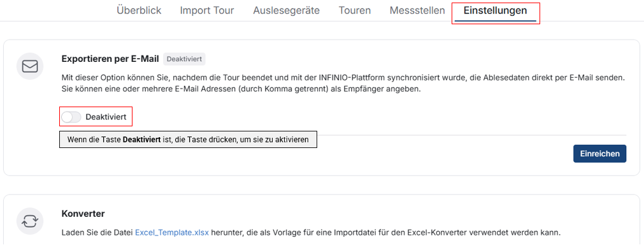Go to the Auslesegeräte tab
This screenshot has width=644, height=245.
pos(286,10)
